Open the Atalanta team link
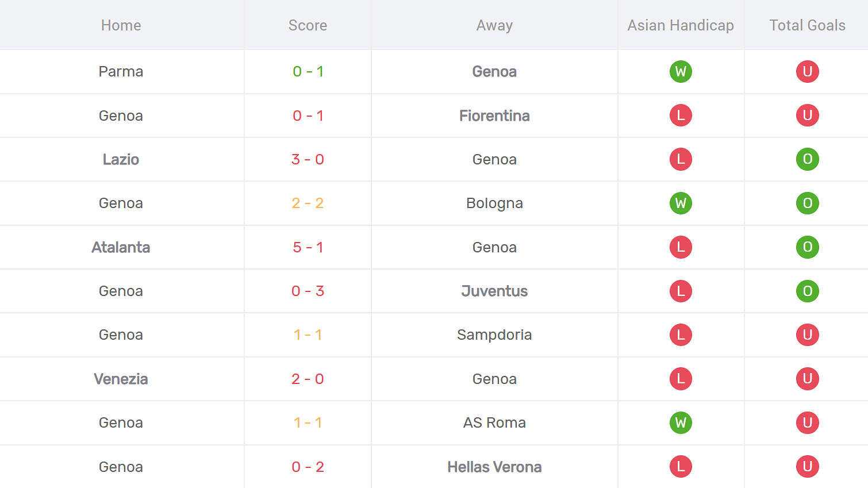This screenshot has width=868, height=488. click(x=121, y=247)
